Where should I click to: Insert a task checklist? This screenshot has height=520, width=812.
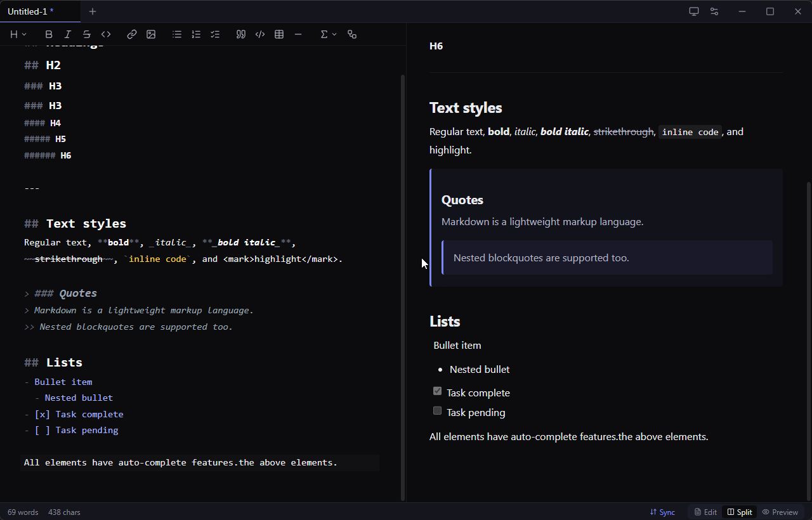[x=215, y=34]
